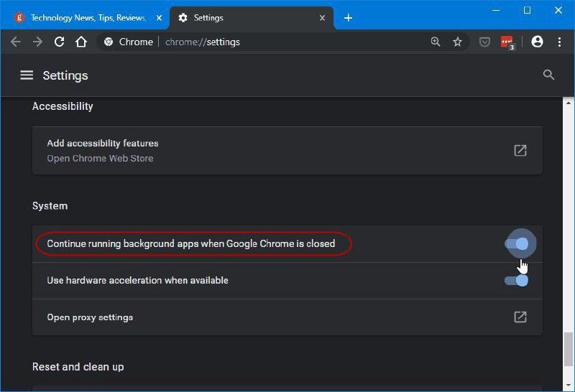Toggle Continue running background apps switch
The height and width of the screenshot is (392, 575).
[517, 243]
